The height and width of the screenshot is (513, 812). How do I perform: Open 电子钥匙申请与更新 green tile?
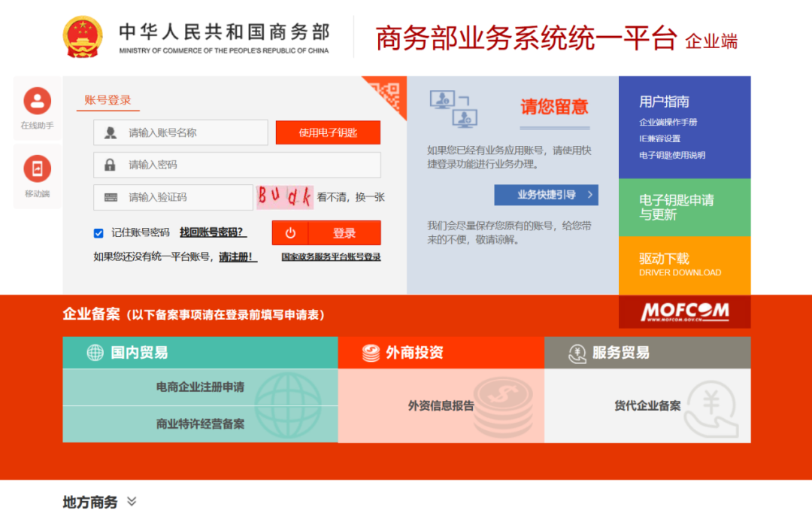(x=685, y=208)
